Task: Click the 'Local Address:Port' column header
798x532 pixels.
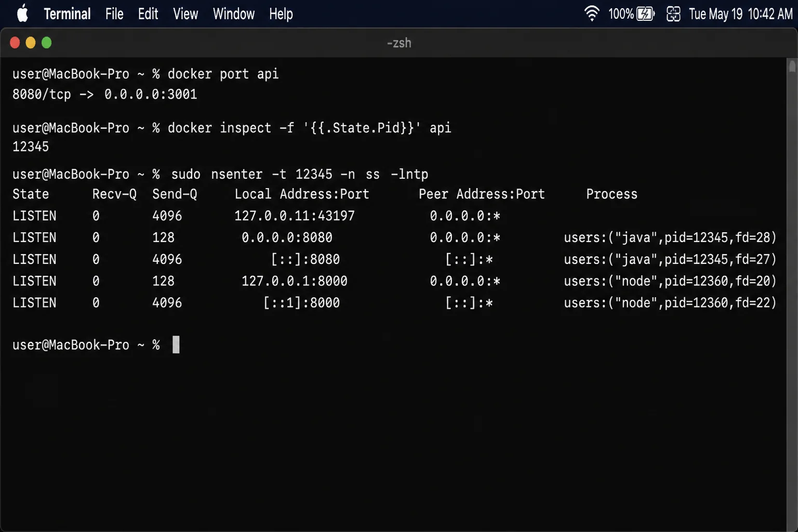Action: tap(302, 194)
